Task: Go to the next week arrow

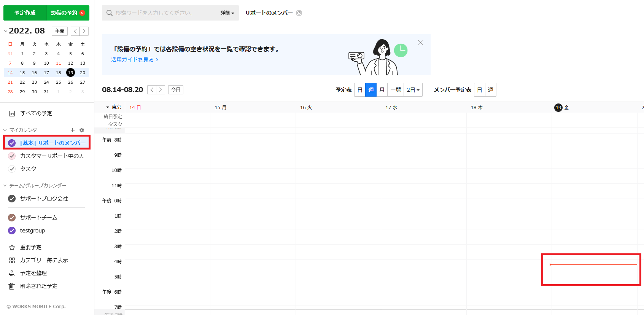Action: click(161, 90)
